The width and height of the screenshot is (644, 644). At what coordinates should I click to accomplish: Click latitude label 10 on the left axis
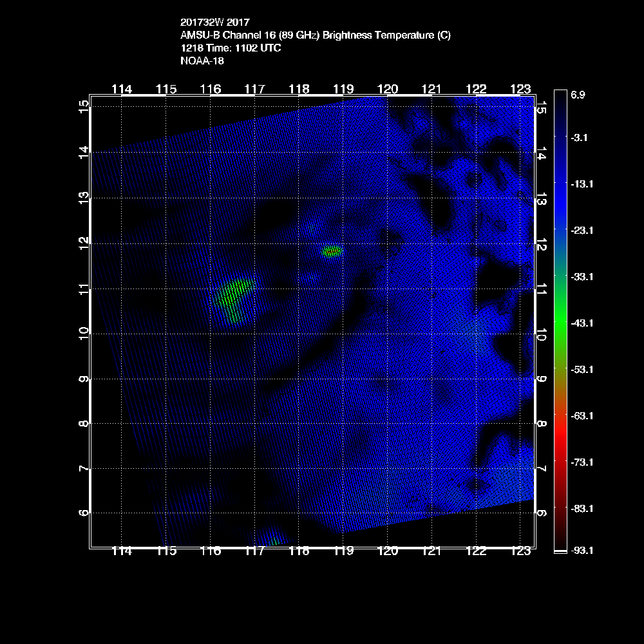pyautogui.click(x=84, y=334)
